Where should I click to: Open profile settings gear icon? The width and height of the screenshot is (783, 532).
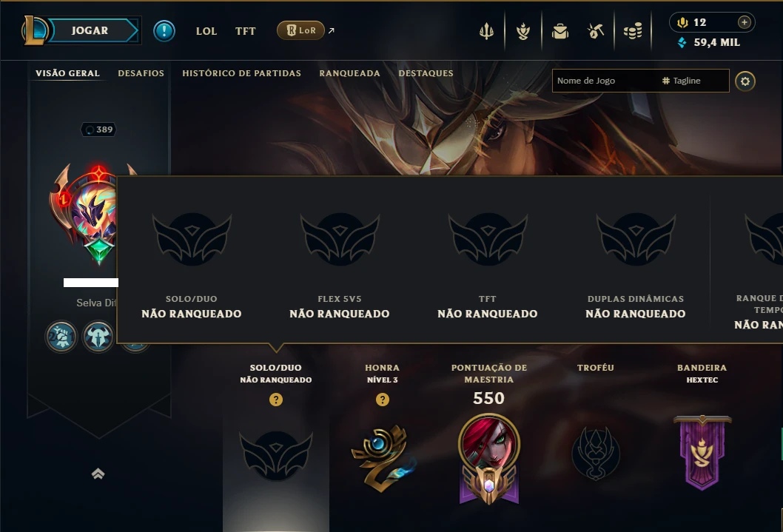(x=745, y=81)
